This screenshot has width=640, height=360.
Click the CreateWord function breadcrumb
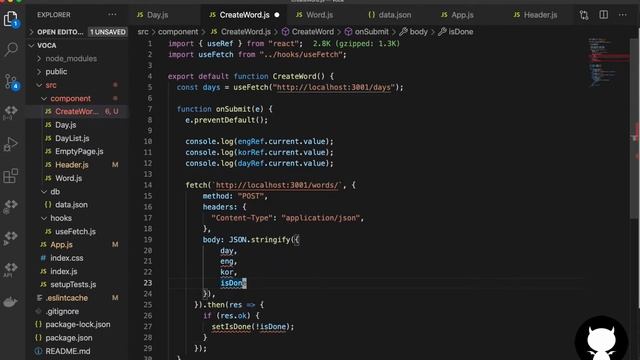click(x=312, y=32)
